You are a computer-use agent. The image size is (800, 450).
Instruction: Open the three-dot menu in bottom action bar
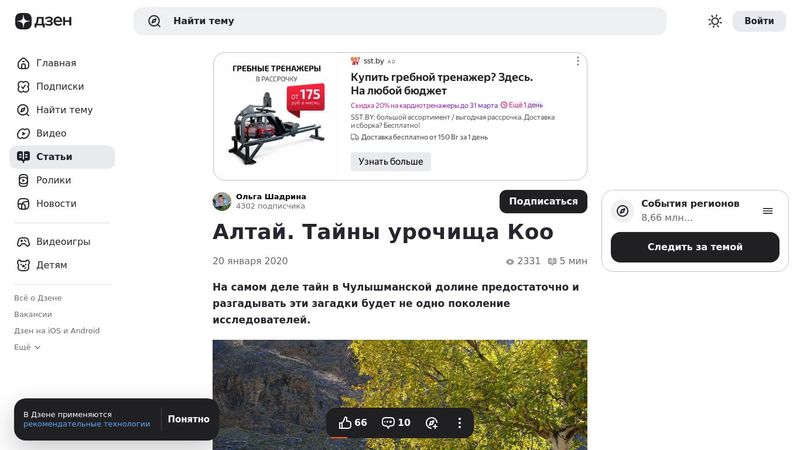click(x=460, y=423)
